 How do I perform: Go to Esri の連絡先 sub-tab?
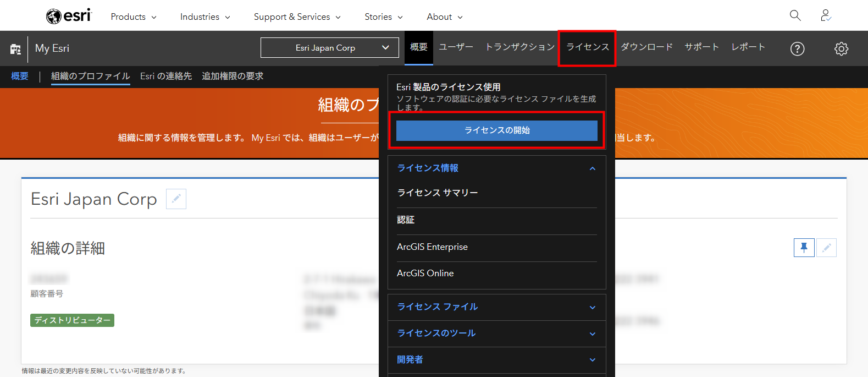tap(166, 76)
